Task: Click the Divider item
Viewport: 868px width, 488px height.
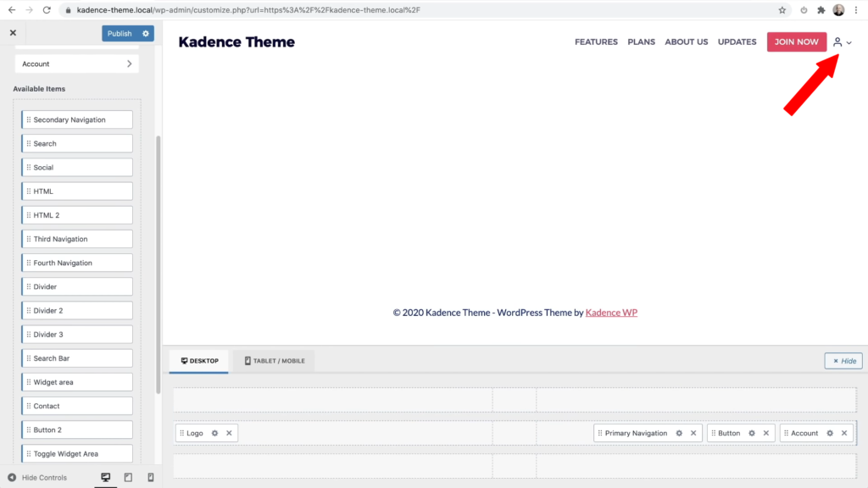Action: click(77, 286)
